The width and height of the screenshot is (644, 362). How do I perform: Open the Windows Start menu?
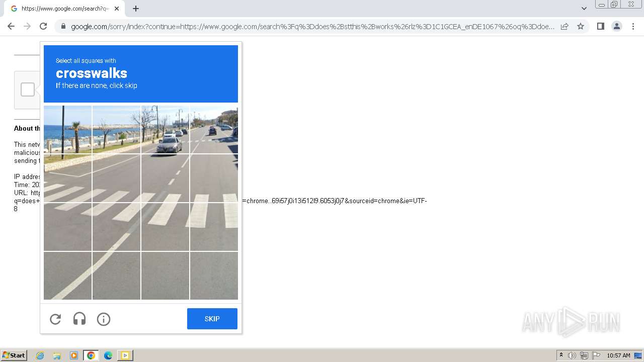click(14, 355)
